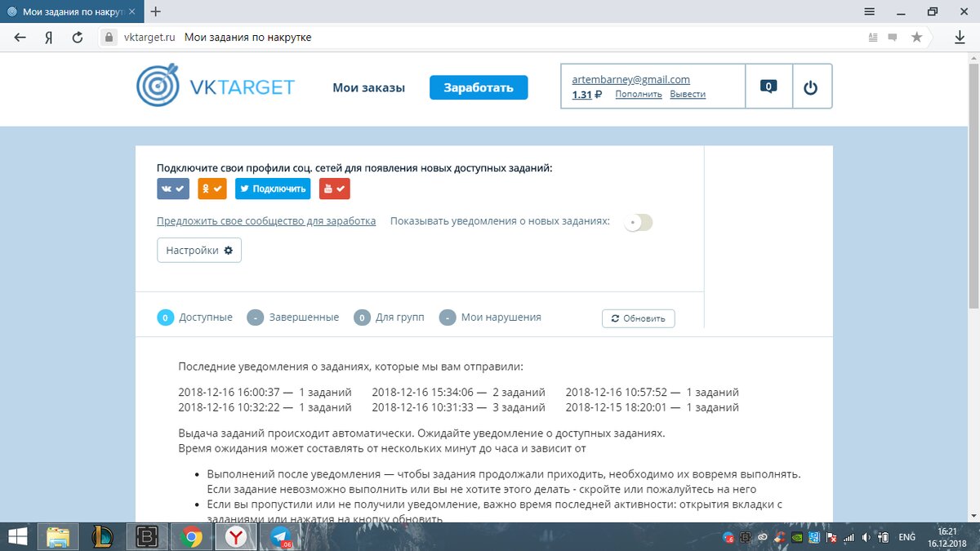
Task: Open League of Legends taskbar icon
Action: 102,536
